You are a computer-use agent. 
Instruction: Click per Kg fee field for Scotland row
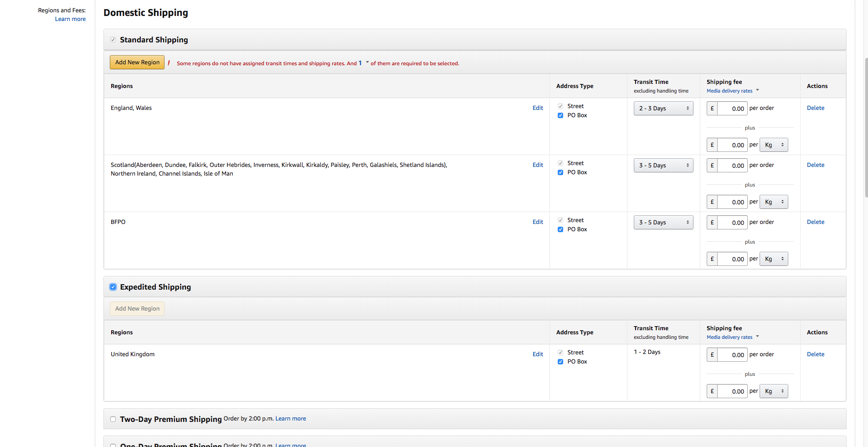click(732, 202)
